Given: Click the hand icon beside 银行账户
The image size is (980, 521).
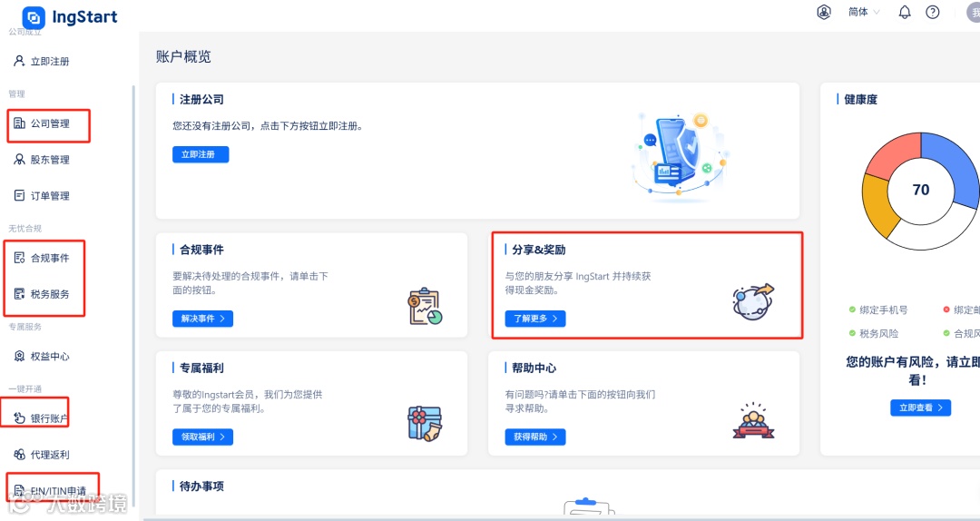Looking at the screenshot, I should (x=19, y=418).
